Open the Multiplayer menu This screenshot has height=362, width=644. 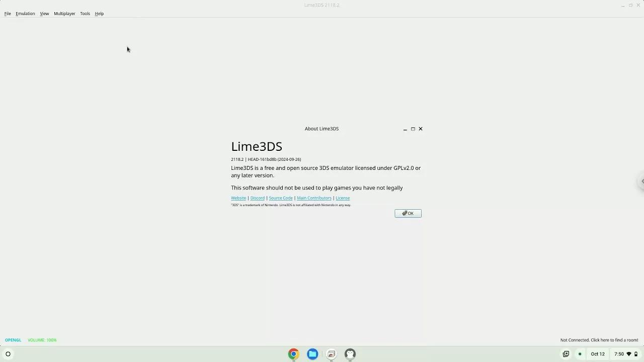[x=64, y=14]
